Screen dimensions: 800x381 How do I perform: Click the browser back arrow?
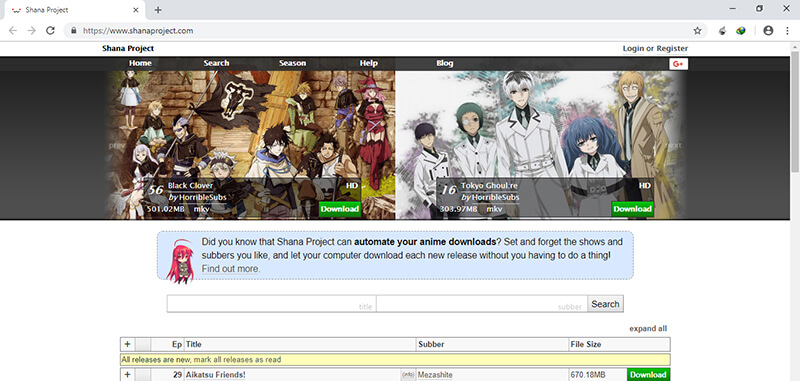click(x=13, y=31)
